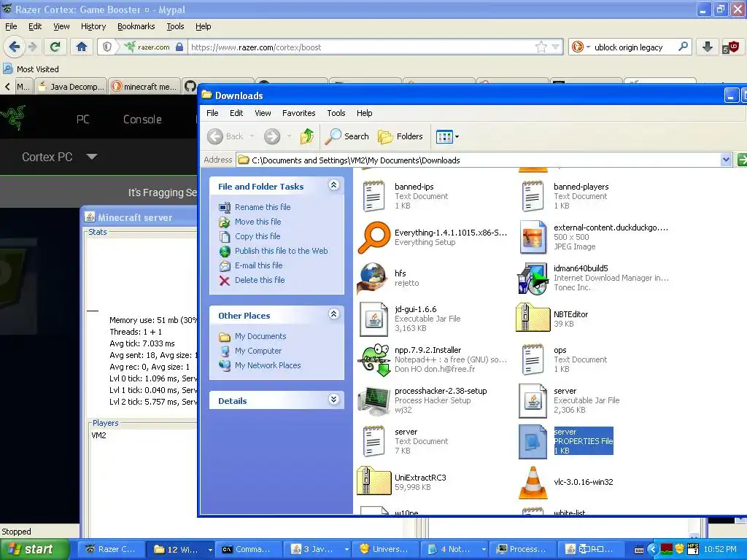Select the processhacker-2.38-setup icon
The height and width of the screenshot is (560, 747).
(x=373, y=401)
